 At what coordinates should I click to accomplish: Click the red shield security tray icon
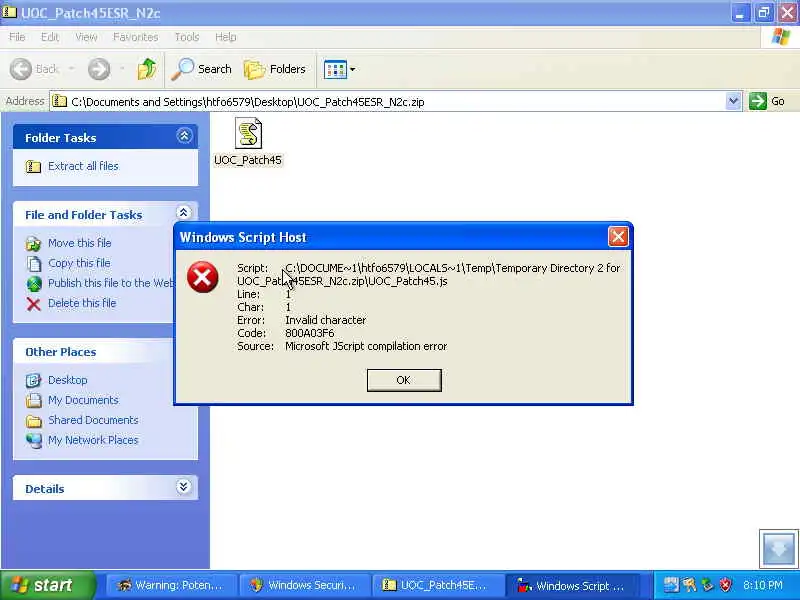click(x=726, y=585)
